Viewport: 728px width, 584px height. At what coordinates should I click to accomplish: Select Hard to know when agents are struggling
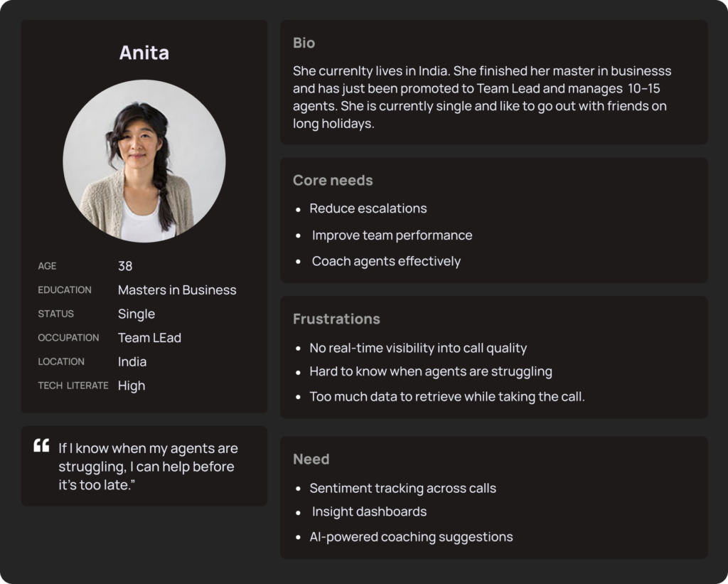(x=430, y=371)
